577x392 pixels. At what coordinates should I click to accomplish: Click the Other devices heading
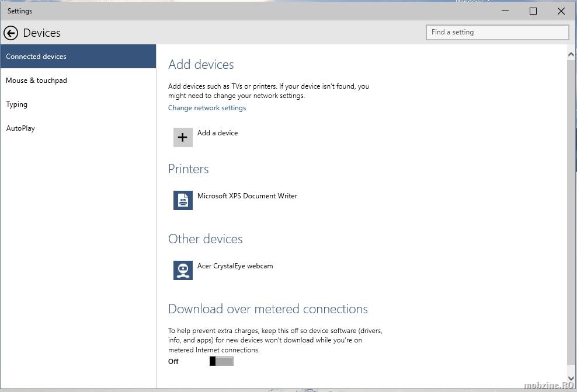[x=206, y=239]
